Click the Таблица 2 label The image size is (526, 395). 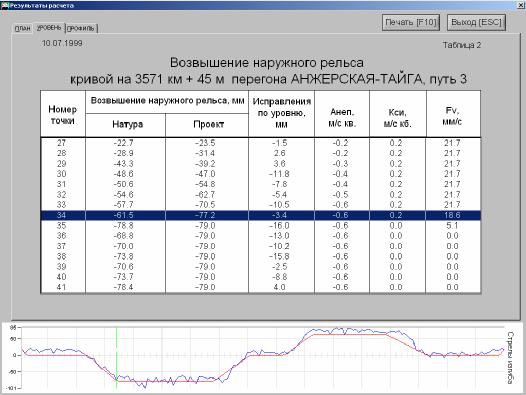point(462,45)
